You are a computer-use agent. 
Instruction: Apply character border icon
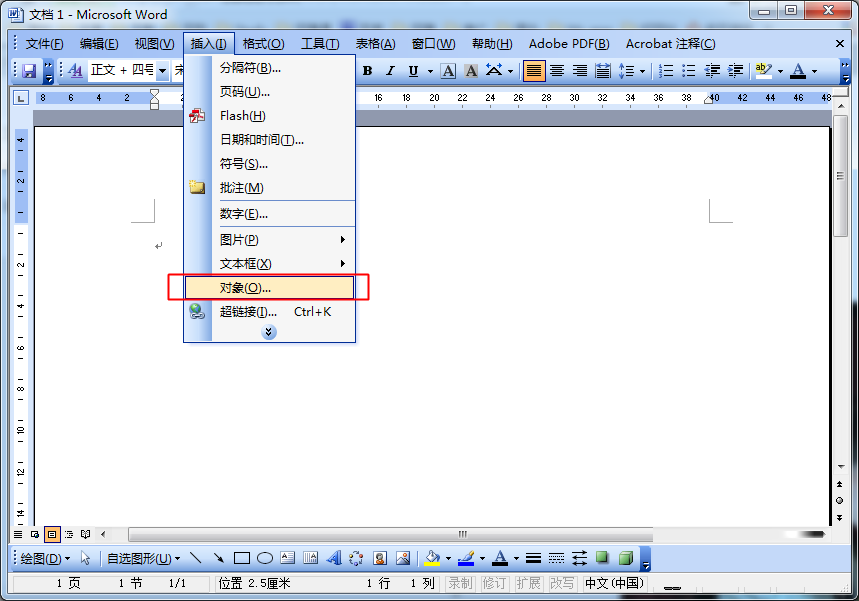448,71
